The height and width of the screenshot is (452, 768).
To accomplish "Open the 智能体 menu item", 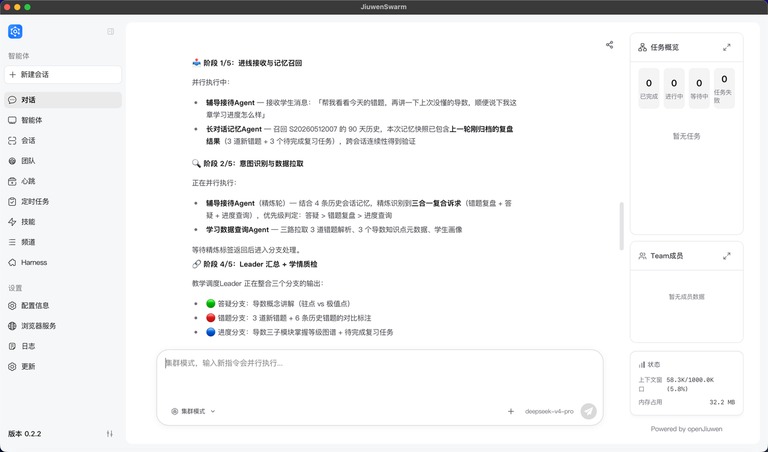I will coord(63,120).
